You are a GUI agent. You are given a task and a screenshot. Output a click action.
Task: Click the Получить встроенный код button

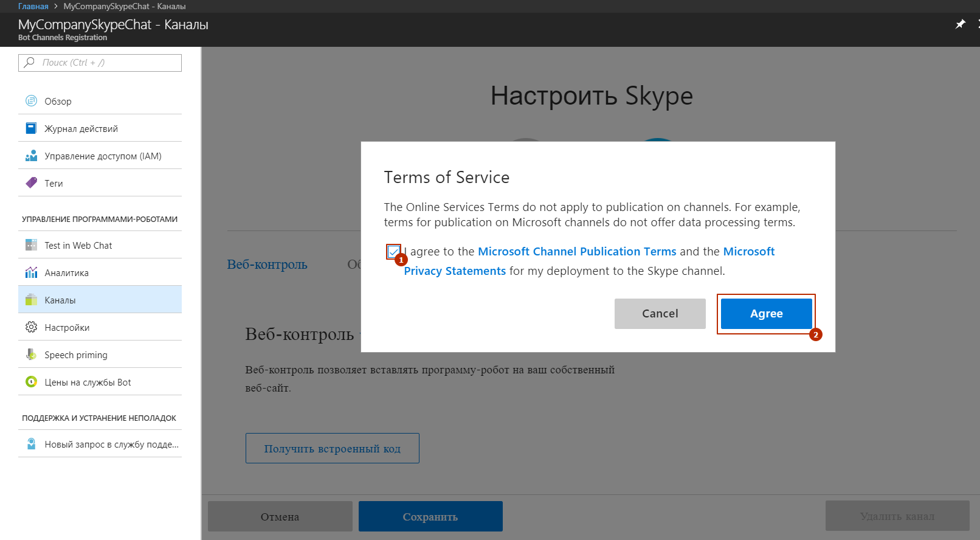click(332, 448)
